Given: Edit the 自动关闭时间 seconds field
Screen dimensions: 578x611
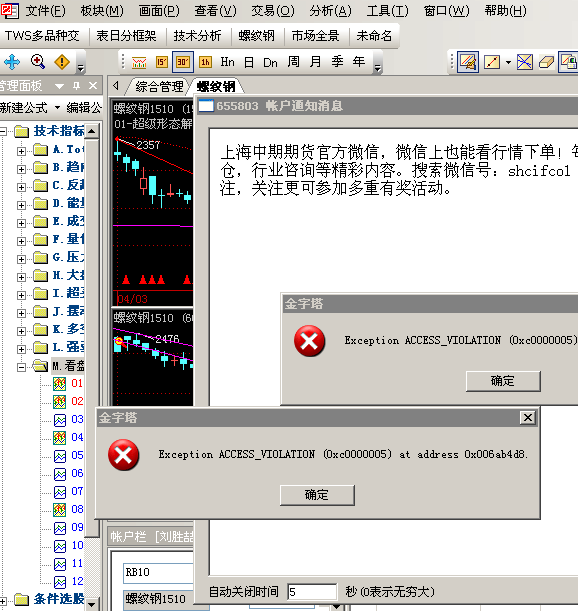Looking at the screenshot, I should (x=312, y=592).
